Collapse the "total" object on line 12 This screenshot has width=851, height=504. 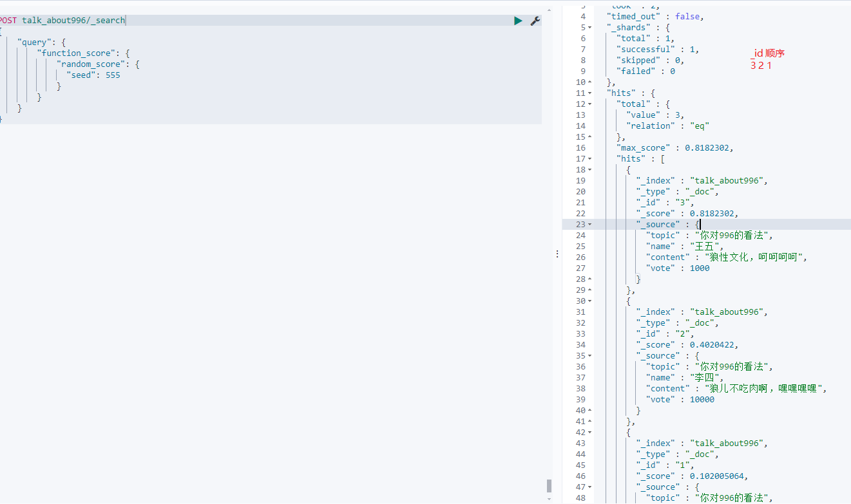click(x=589, y=104)
